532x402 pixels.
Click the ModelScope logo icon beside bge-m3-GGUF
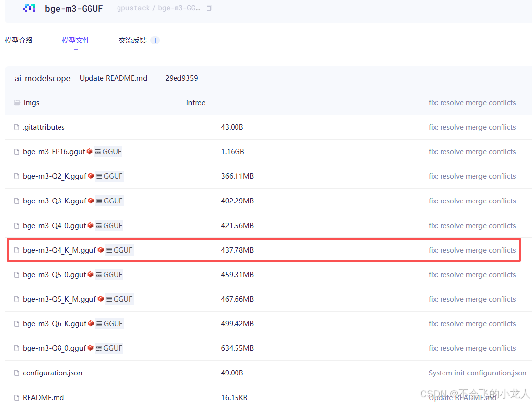point(29,8)
